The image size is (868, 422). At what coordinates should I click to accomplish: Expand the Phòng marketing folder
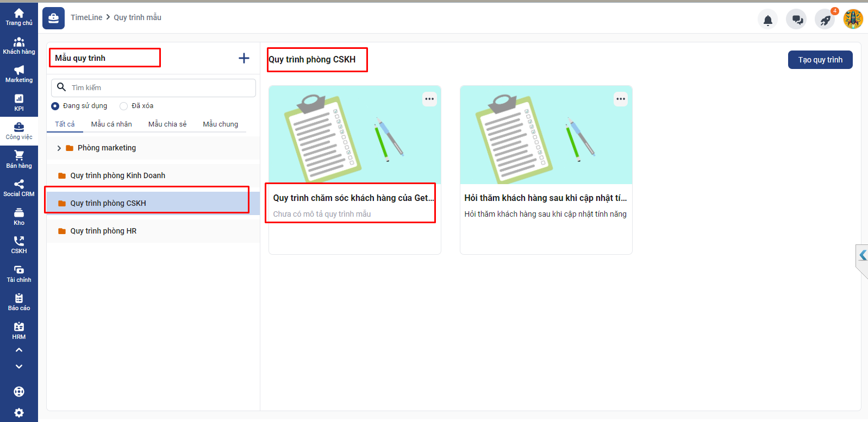(59, 148)
